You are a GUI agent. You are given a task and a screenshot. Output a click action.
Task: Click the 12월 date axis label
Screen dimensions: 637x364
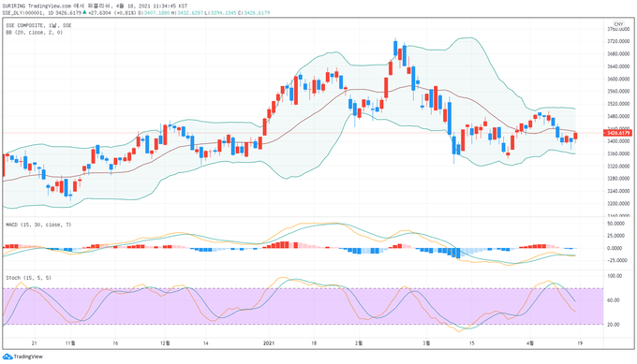(165, 343)
